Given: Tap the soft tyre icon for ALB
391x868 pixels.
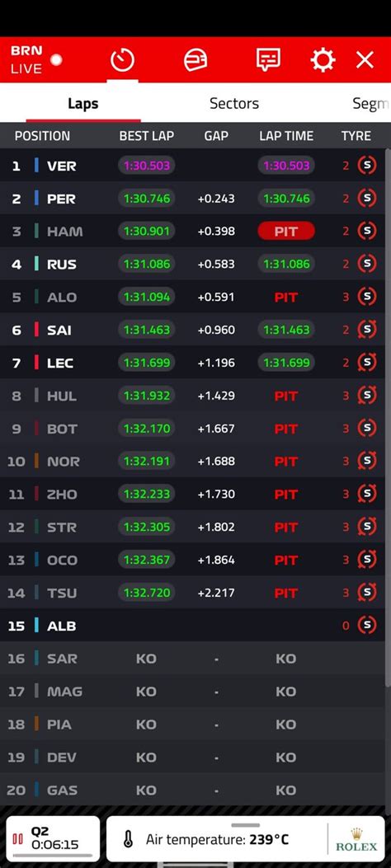Looking at the screenshot, I should 366,625.
